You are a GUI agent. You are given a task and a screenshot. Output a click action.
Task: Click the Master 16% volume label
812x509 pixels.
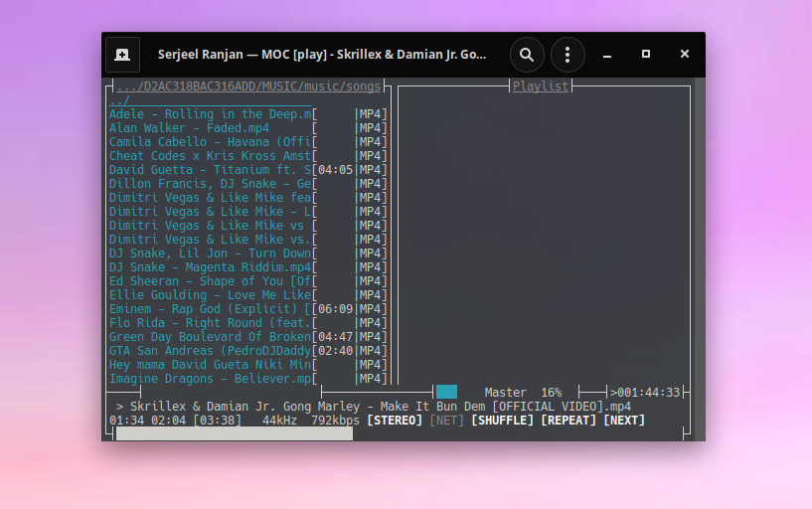pos(523,393)
